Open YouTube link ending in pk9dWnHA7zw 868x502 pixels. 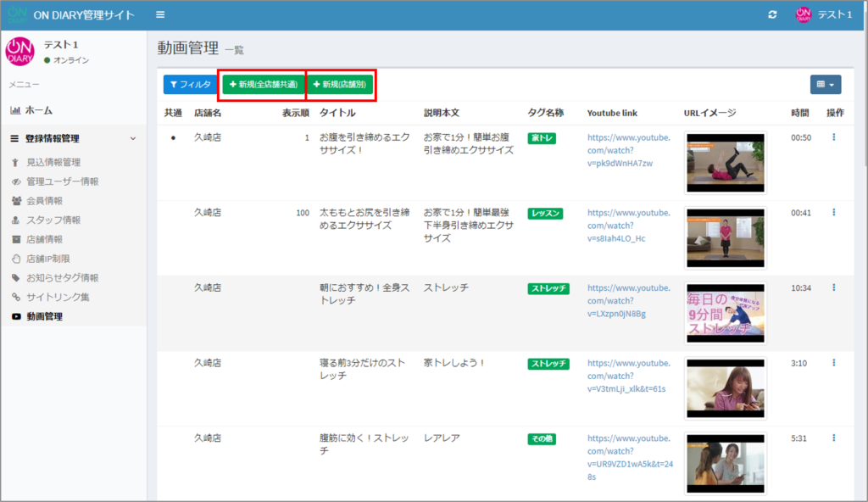(x=628, y=150)
